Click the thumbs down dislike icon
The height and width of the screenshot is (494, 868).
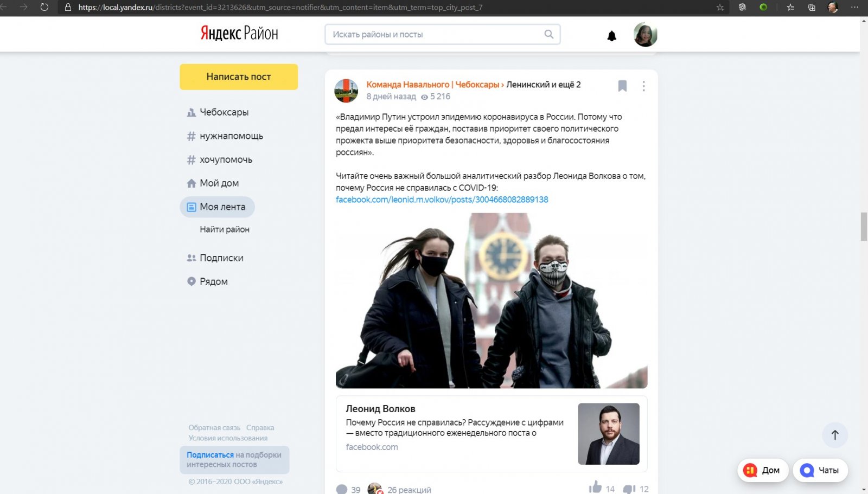(x=629, y=489)
